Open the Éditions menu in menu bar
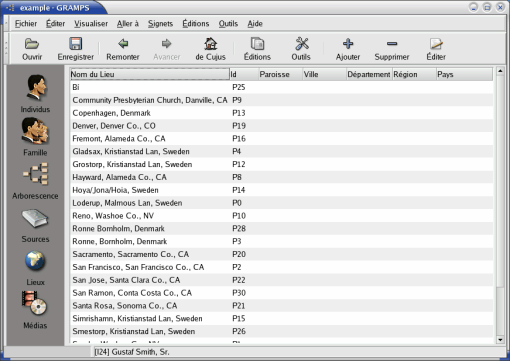 (196, 24)
